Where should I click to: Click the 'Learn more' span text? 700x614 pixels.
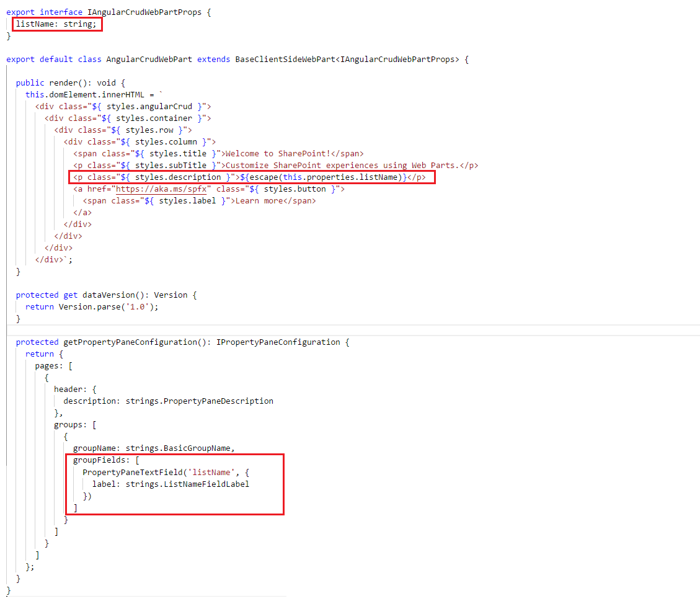(259, 201)
